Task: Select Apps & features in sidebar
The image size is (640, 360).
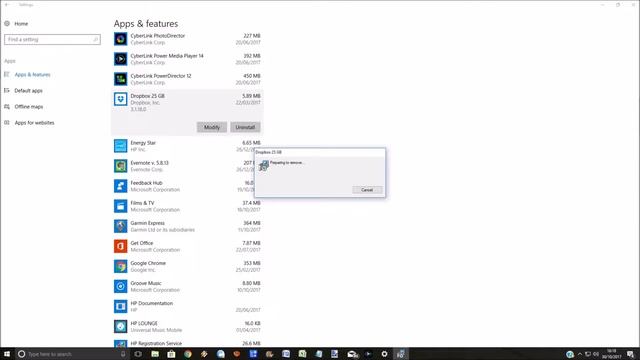Action: [x=32, y=75]
